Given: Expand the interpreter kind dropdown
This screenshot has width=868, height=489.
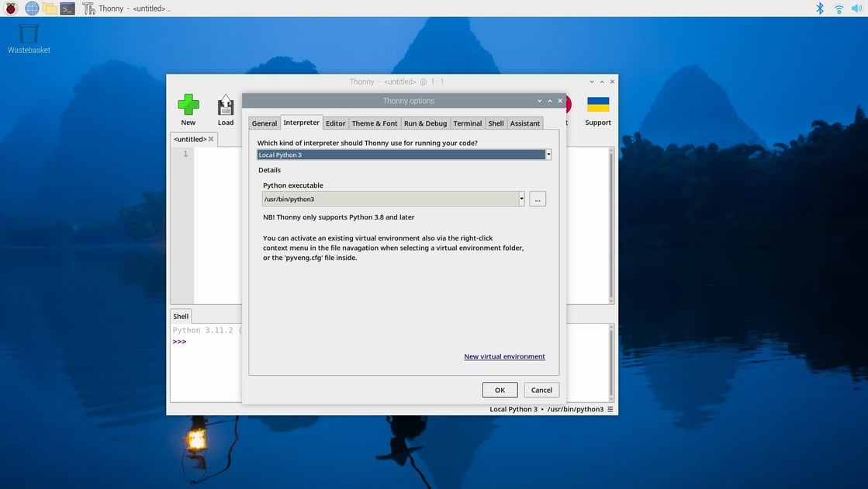Looking at the screenshot, I should 548,154.
